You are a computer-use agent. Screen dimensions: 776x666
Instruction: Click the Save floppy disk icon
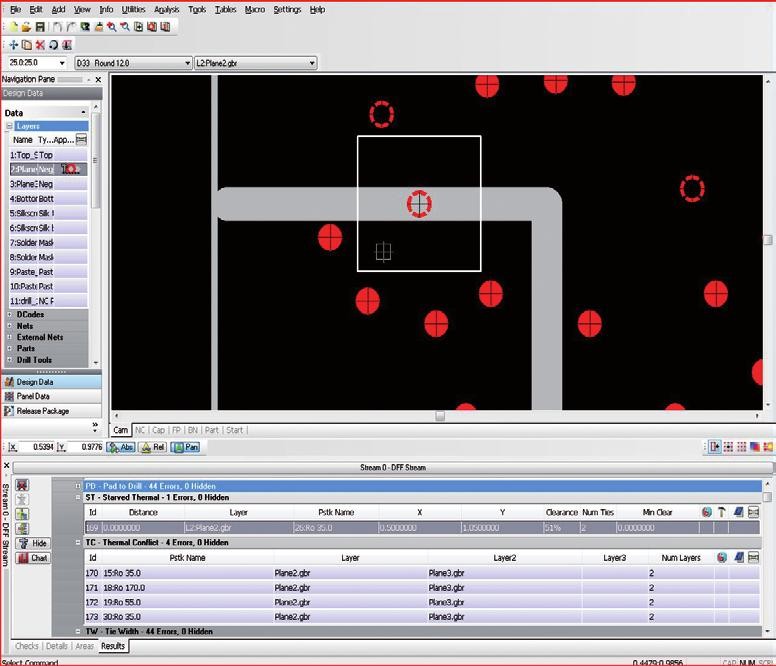pos(40,27)
